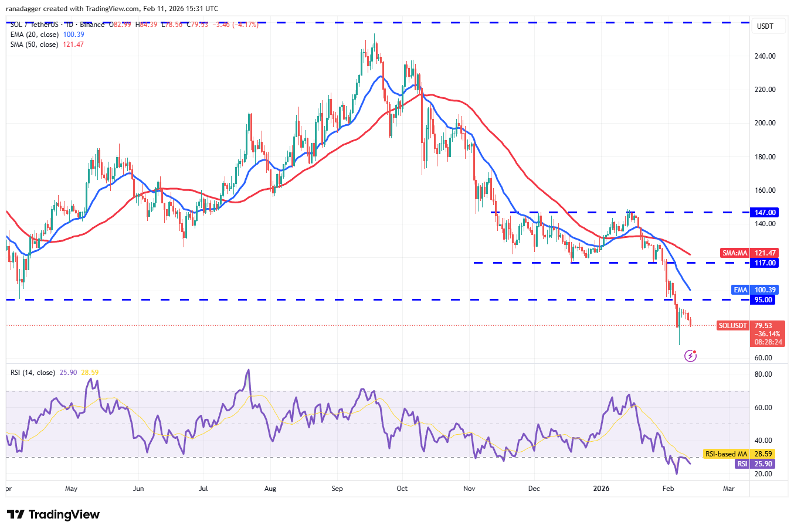Click the purple RSI value label
Image resolution: width=794 pixels, height=532 pixels.
click(742, 464)
